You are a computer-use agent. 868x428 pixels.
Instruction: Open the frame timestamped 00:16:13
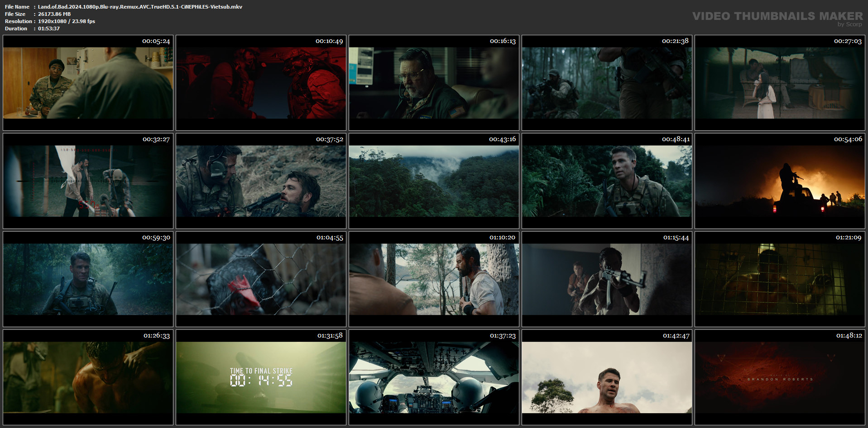[434, 83]
